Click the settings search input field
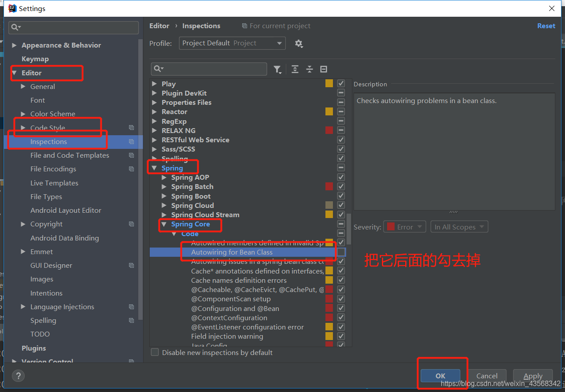The image size is (565, 392). click(74, 27)
